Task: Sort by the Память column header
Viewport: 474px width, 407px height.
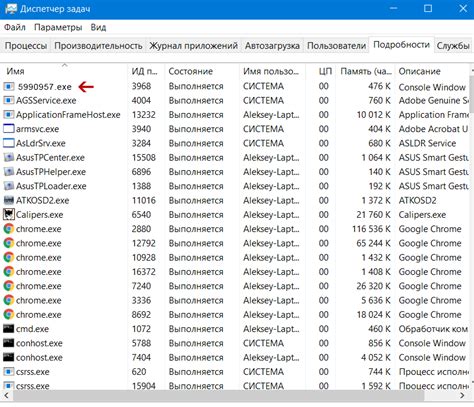Action: click(x=365, y=71)
